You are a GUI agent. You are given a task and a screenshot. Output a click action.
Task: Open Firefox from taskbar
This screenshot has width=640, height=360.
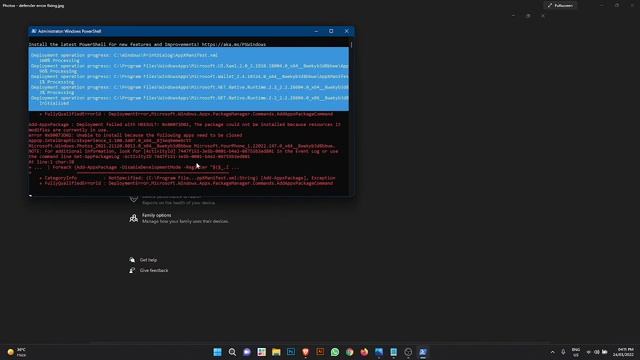point(364,352)
